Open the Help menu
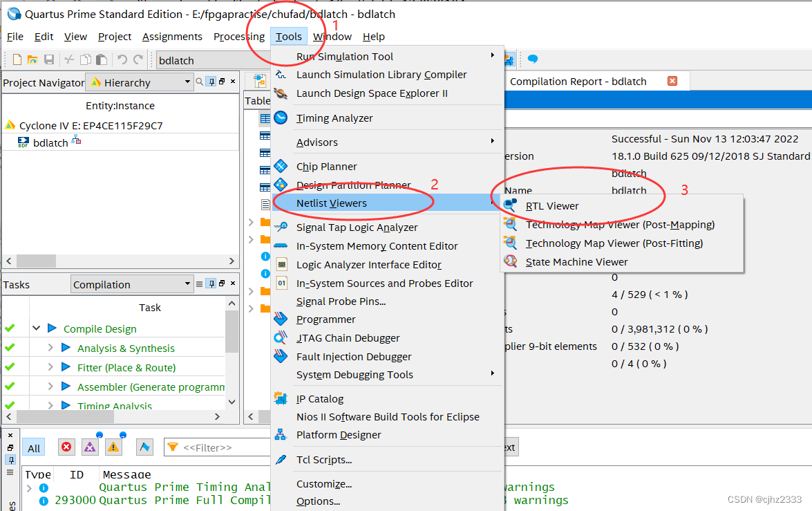Screen dimensions: 812x511 [373, 36]
